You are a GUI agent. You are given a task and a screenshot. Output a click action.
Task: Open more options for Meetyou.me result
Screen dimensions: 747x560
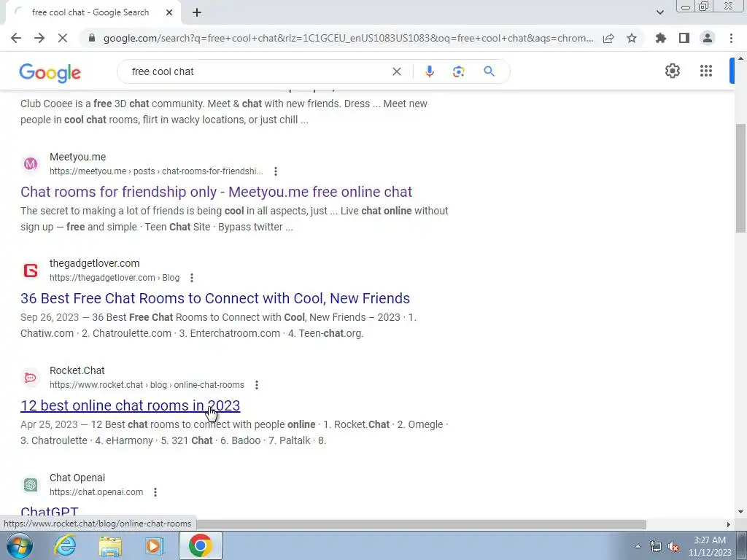[275, 171]
